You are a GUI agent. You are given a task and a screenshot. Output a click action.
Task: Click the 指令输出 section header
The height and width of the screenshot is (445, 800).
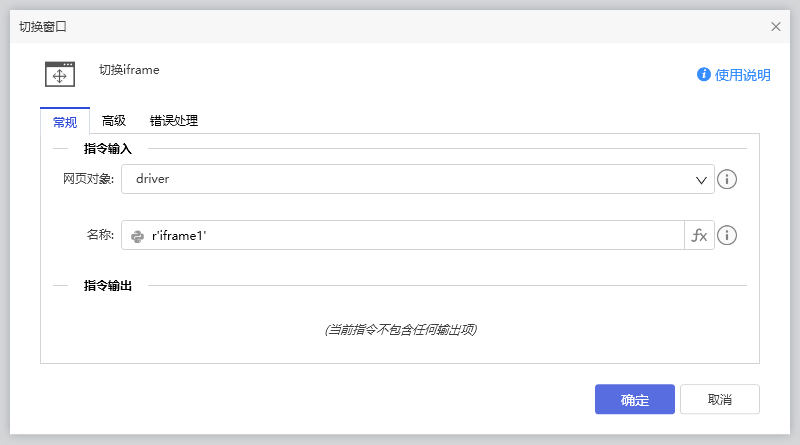click(x=107, y=286)
